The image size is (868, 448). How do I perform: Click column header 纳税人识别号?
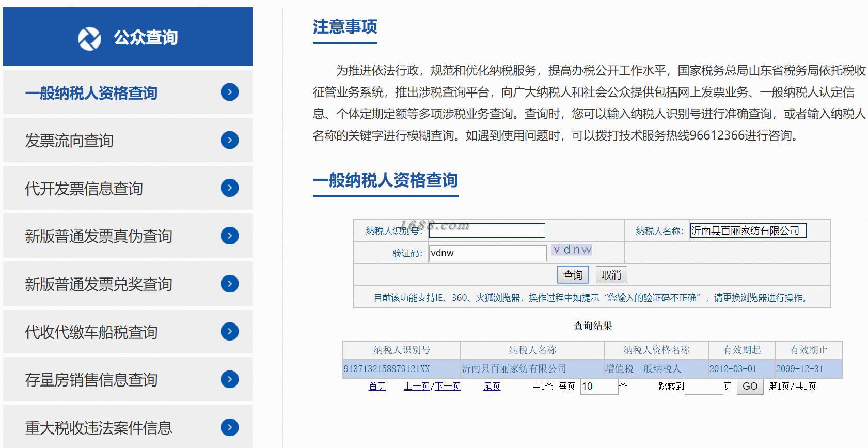(402, 350)
